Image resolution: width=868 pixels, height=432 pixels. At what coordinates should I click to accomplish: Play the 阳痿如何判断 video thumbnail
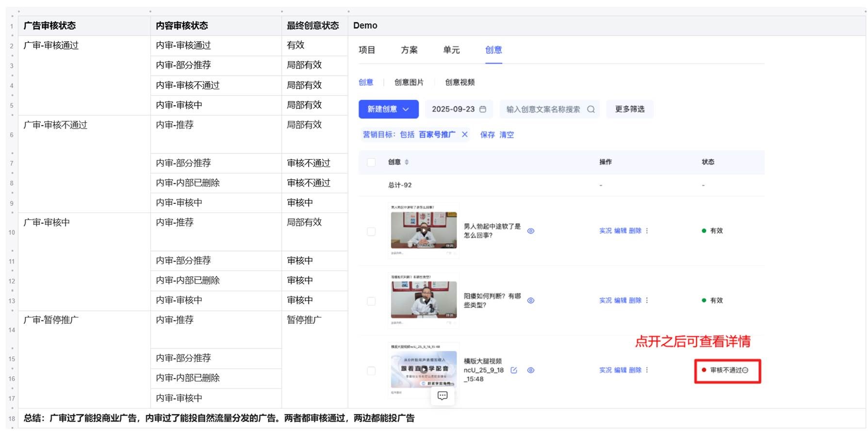point(424,300)
